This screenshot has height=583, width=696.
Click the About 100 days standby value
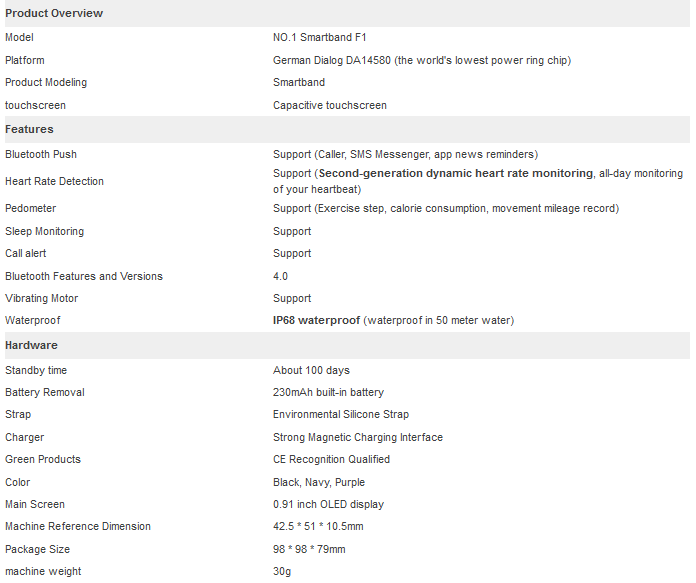click(312, 370)
